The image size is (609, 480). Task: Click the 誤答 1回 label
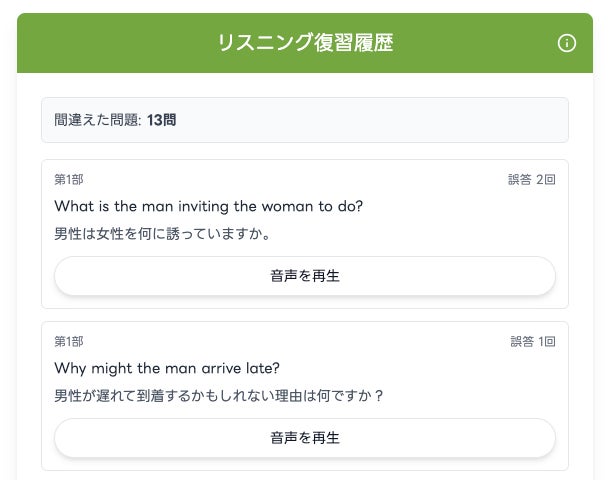tap(532, 342)
